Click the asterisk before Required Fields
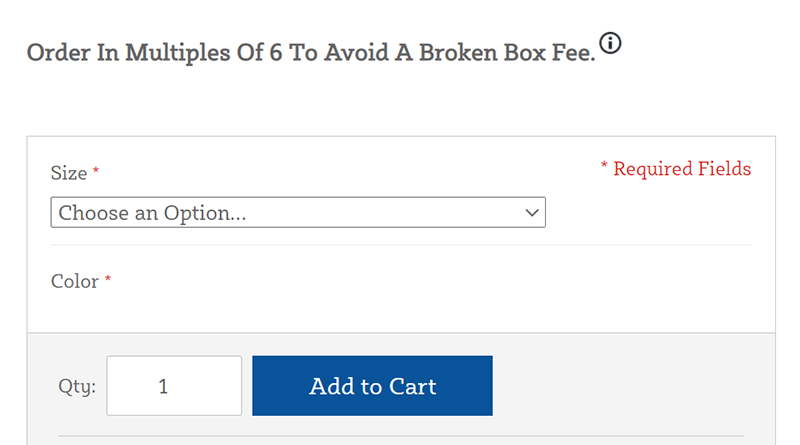Screen dimensions: 800x445 (604, 165)
